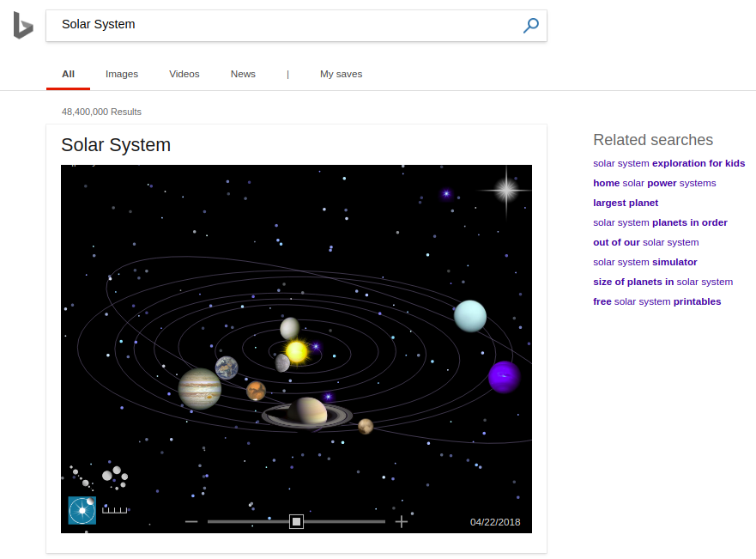Open 'largest planet' related search
The width and height of the screenshot is (756, 559).
(x=626, y=203)
